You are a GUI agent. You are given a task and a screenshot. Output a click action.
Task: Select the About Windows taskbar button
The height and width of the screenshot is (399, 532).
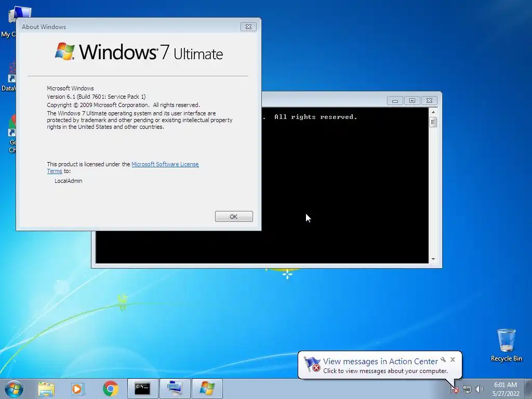(207, 389)
